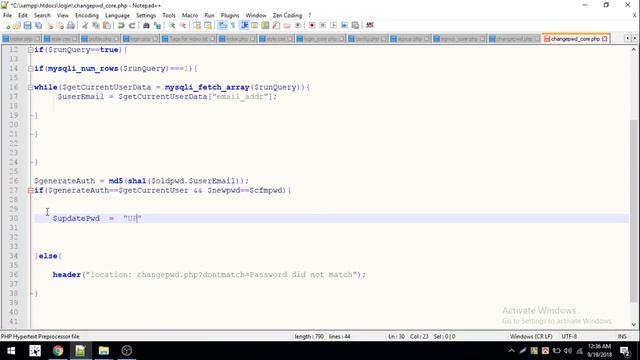Play back the recorded macro icon
Image resolution: width=640 pixels, height=360 pixels.
coord(333,25)
